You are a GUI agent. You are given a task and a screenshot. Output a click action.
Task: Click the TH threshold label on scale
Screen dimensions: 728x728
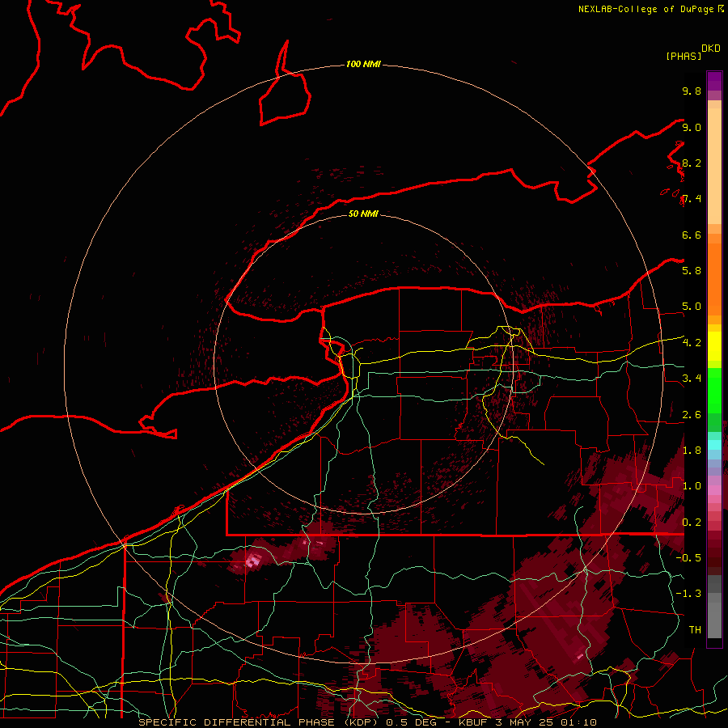tap(695, 630)
